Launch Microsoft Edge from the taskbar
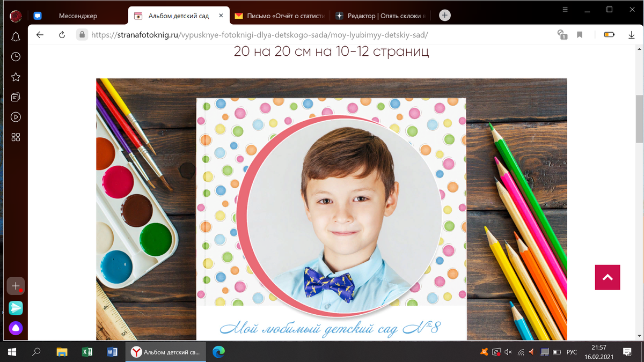The width and height of the screenshot is (644, 362). point(218,352)
